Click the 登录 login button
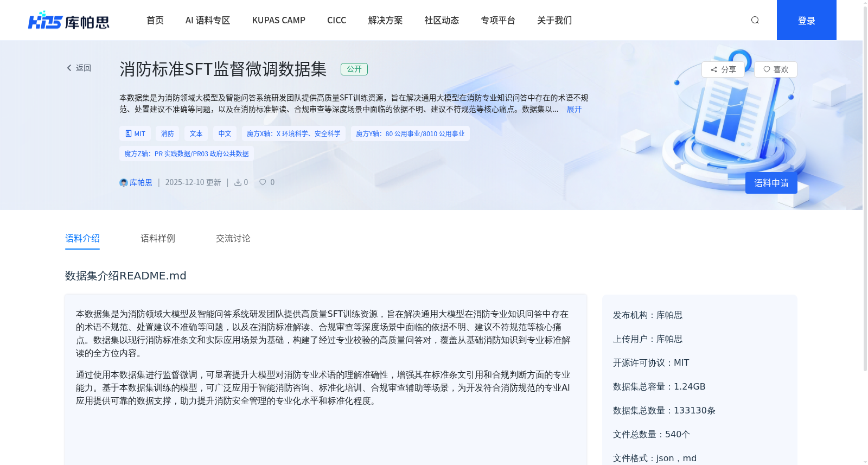 click(x=807, y=20)
